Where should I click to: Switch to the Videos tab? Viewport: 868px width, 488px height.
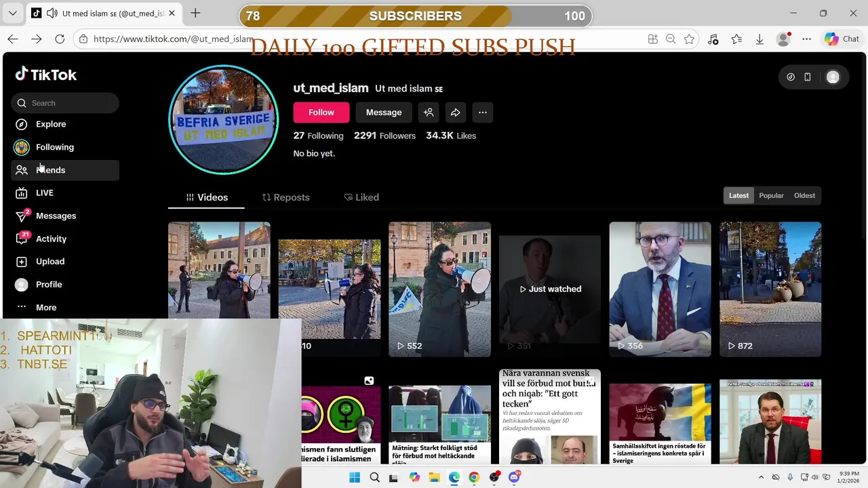tap(207, 197)
